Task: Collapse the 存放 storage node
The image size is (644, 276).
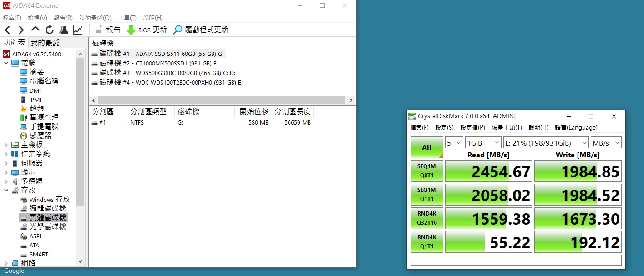Action: [6, 190]
